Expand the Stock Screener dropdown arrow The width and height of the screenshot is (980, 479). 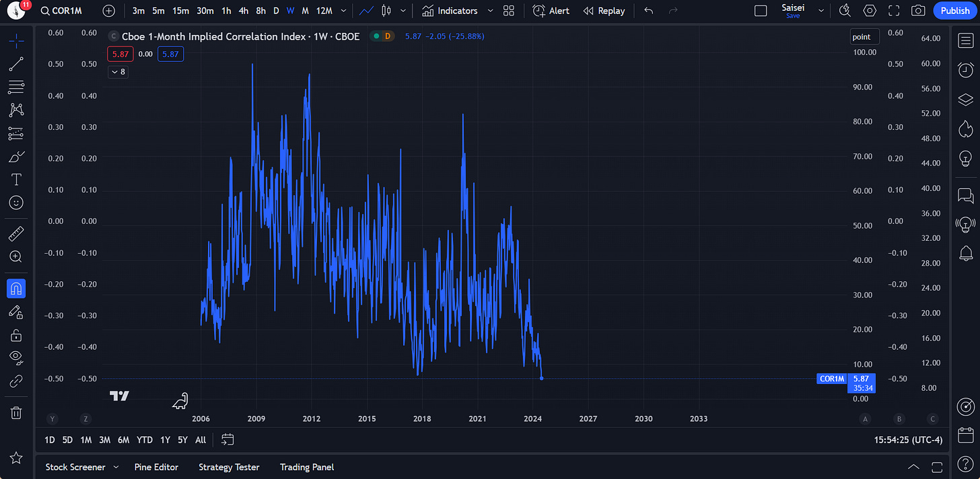point(116,467)
